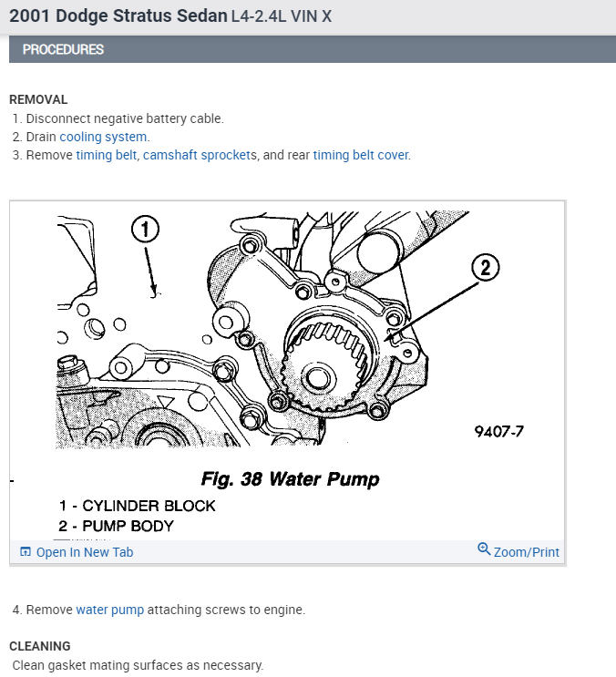Click the Zoom/Print text link
616x677 pixels.
[526, 552]
